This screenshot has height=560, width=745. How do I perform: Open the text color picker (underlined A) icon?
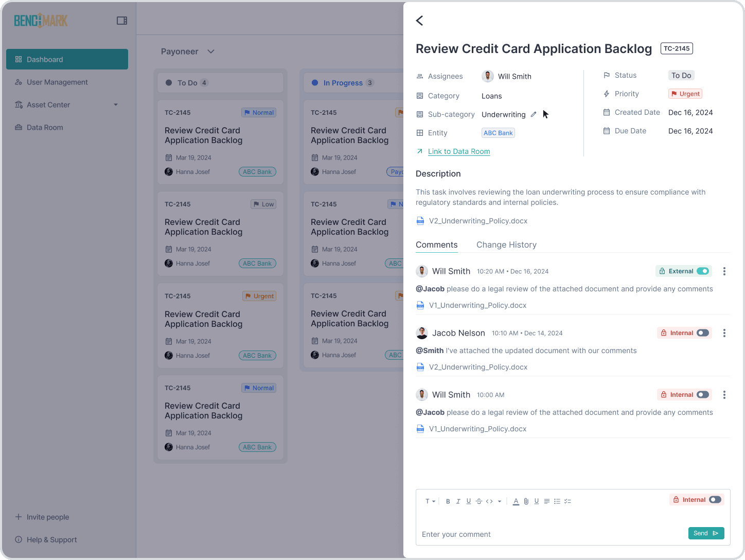[x=516, y=501]
